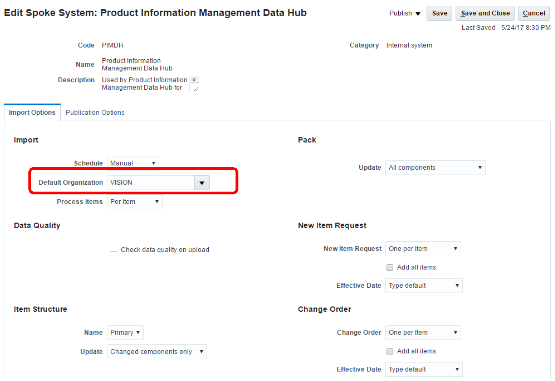Open Pack Update All components dropdown
Screen dimensions: 555x381
[435, 167]
